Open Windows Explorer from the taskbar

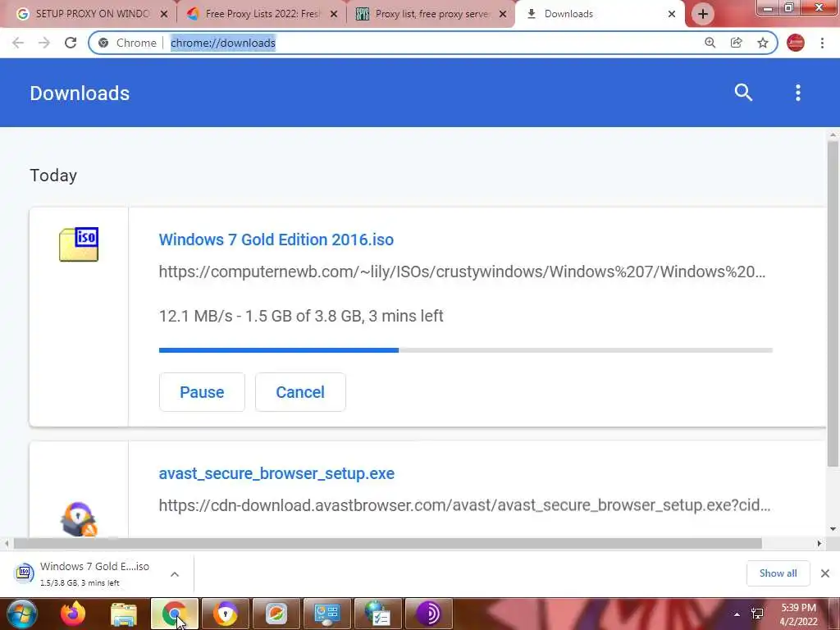coord(124,614)
